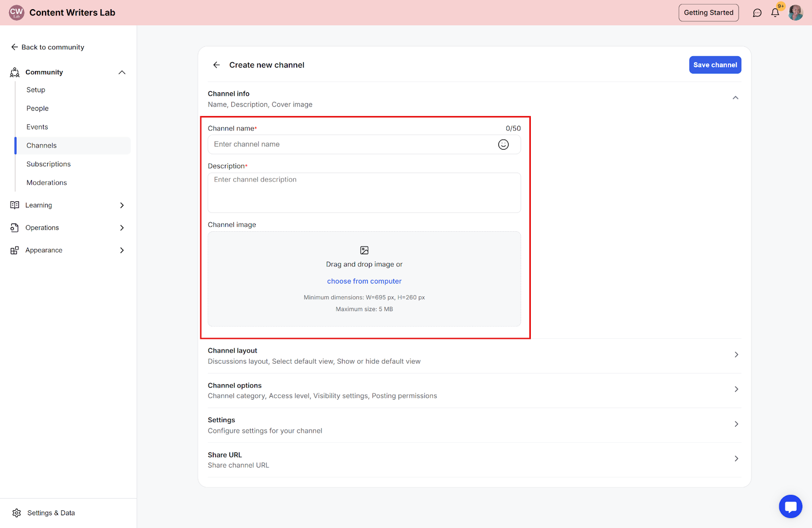Open Events in the sidebar
812x528 pixels.
(37, 127)
